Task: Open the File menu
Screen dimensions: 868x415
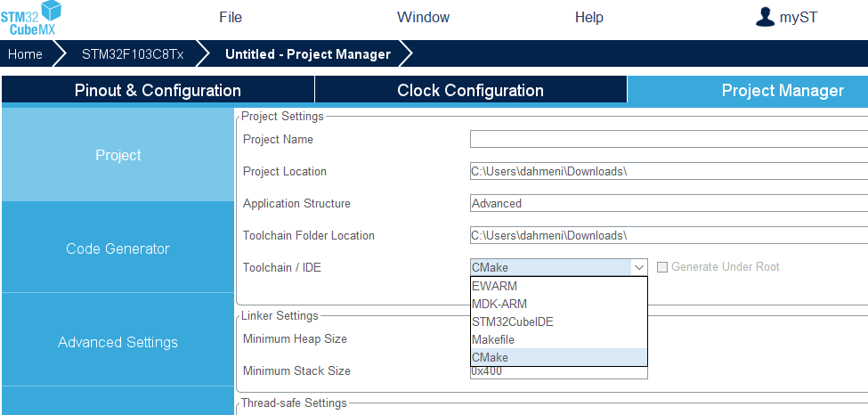Action: 231,17
